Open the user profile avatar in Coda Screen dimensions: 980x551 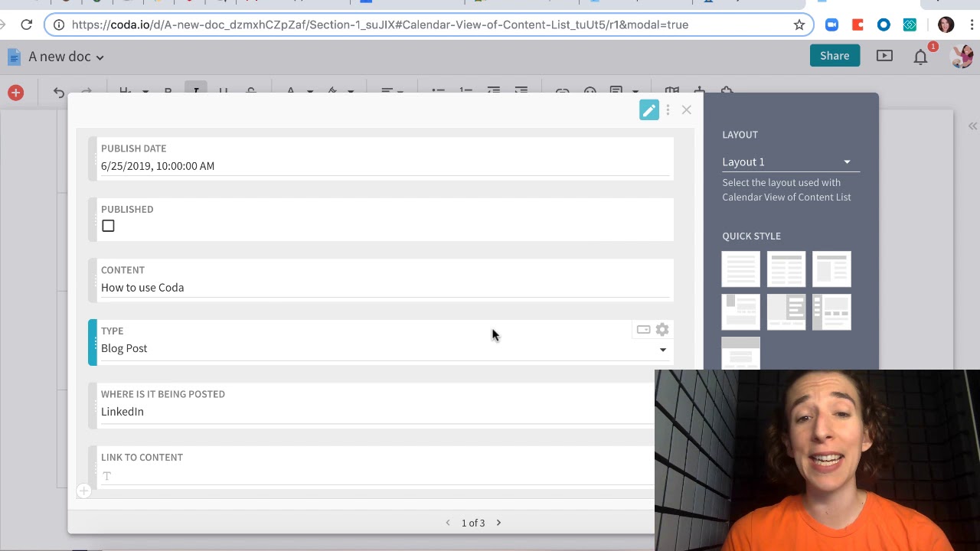click(x=961, y=56)
